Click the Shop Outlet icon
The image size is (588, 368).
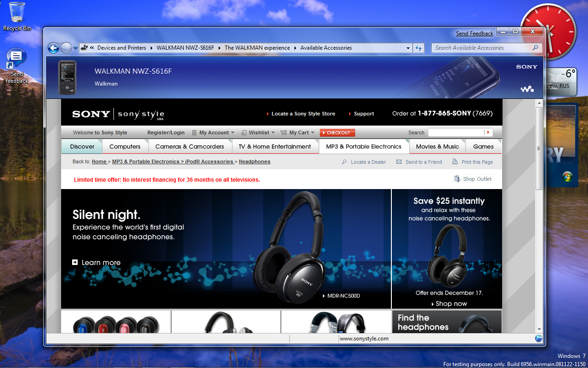(x=457, y=179)
